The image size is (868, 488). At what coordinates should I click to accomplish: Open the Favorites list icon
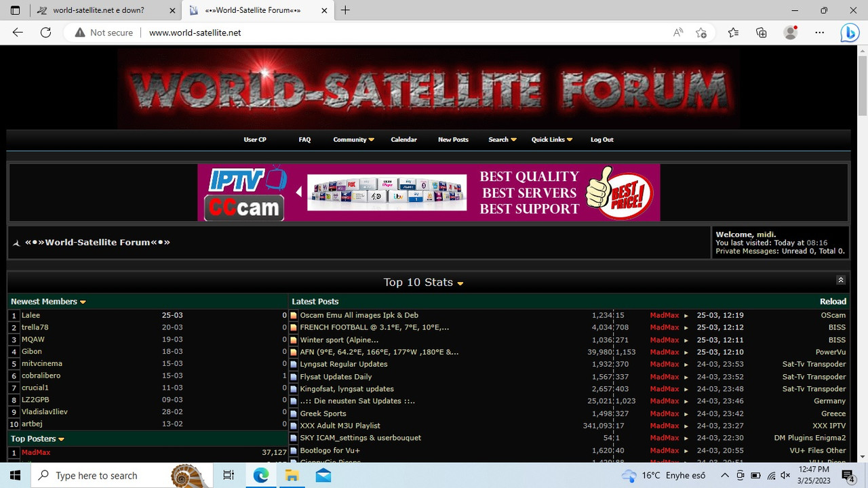(733, 33)
